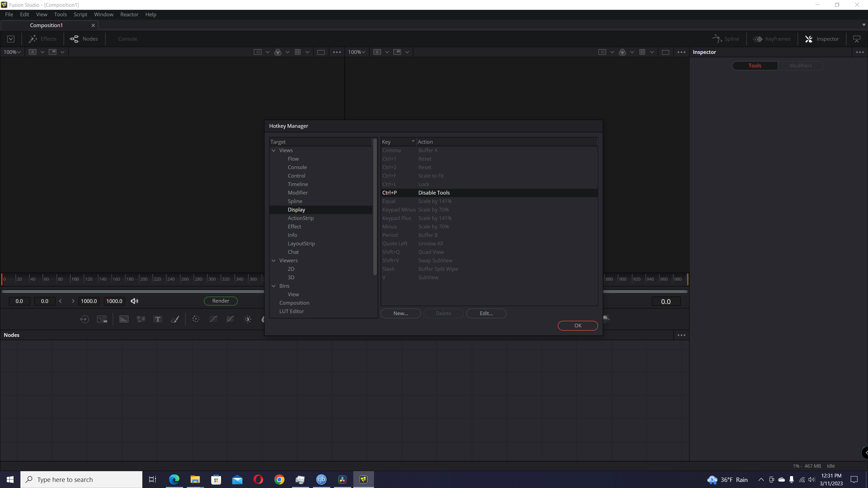Toggle the right viewer split wipe icon

(x=397, y=52)
